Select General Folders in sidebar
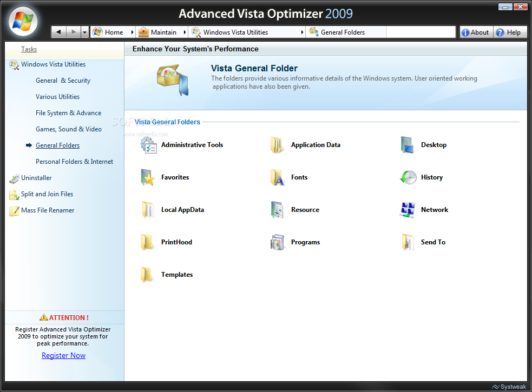Viewport: 532px width, 392px height. pyautogui.click(x=58, y=145)
